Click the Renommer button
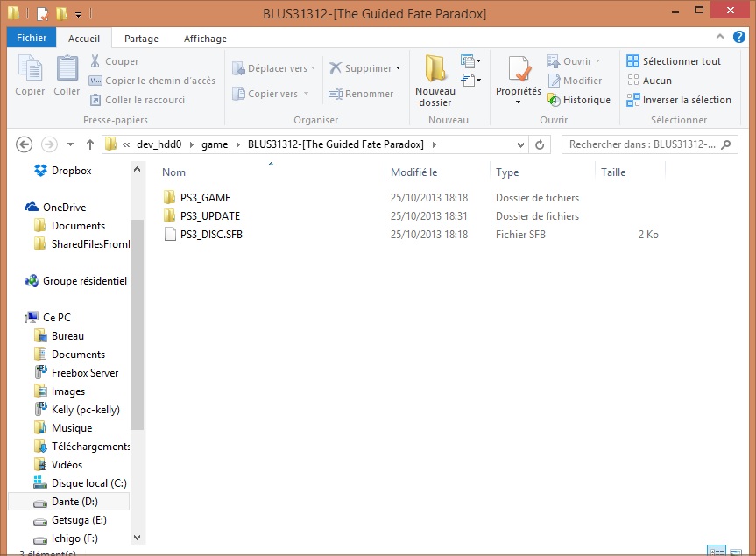 tap(361, 94)
